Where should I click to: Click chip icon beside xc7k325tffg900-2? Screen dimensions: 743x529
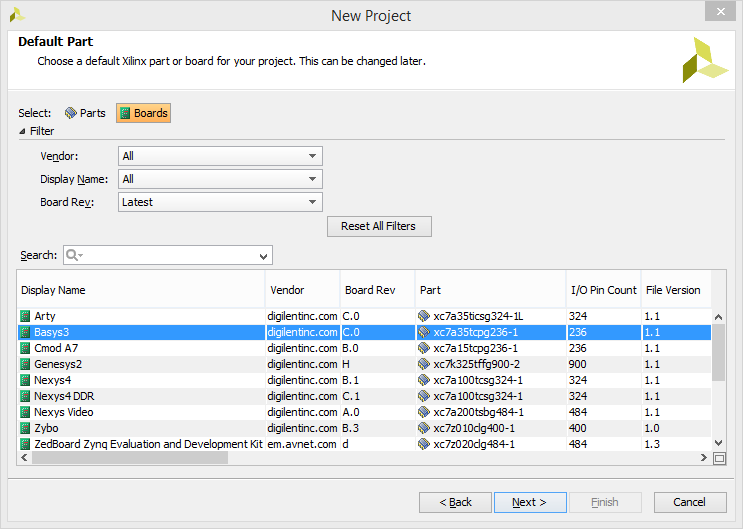[x=424, y=364]
